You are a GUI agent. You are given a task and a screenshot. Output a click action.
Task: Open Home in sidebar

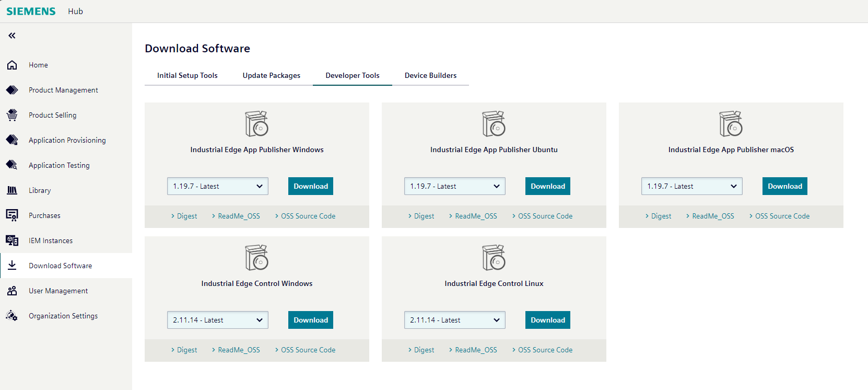[66, 65]
